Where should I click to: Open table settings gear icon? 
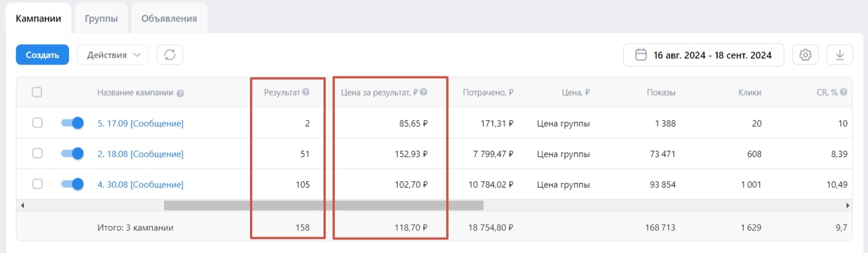click(x=806, y=55)
